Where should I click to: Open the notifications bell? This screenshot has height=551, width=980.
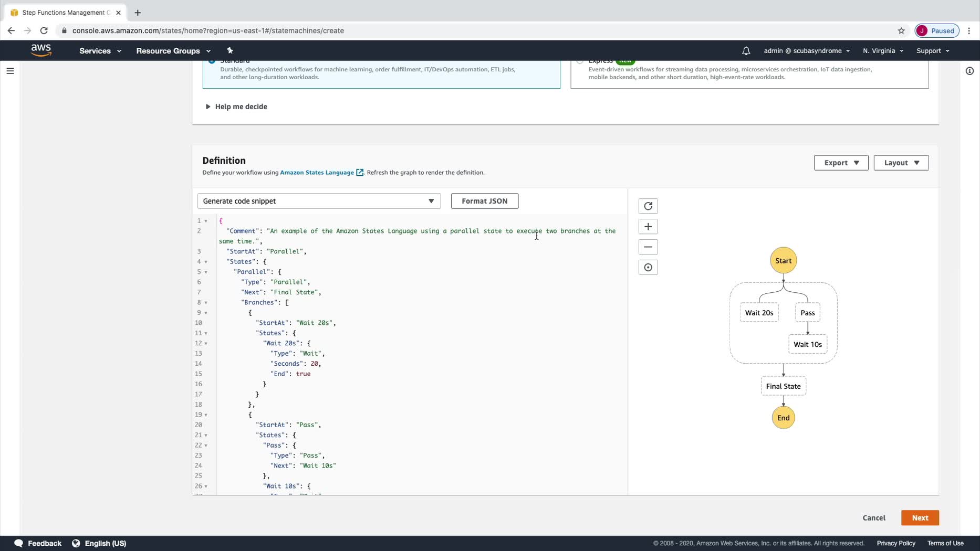746,51
